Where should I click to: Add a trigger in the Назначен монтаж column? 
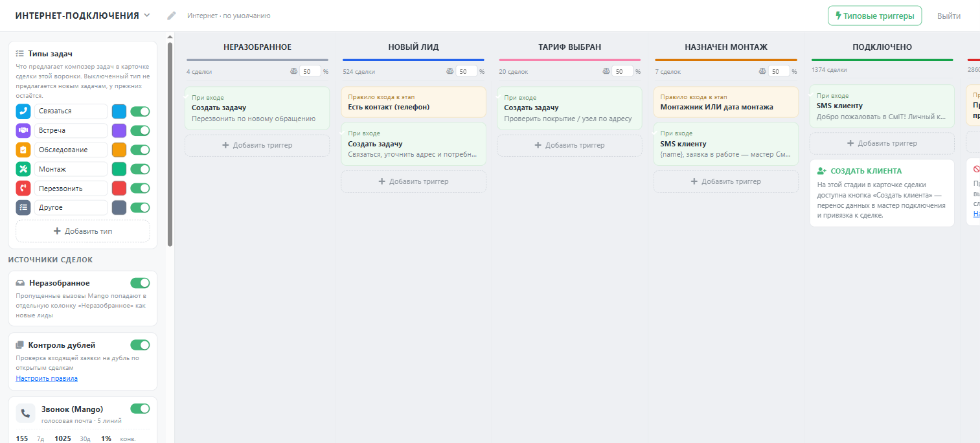(x=726, y=181)
